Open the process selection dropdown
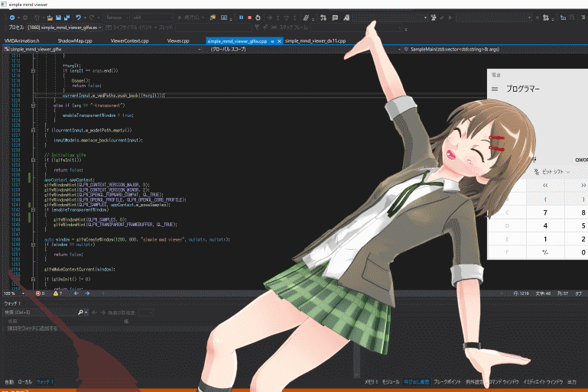The width and height of the screenshot is (588, 392). point(64,28)
